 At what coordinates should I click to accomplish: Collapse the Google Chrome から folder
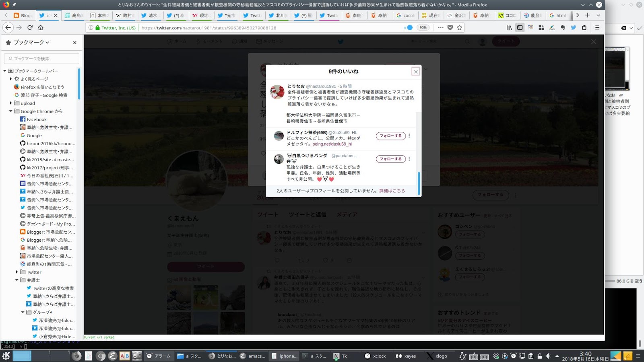coord(11,111)
